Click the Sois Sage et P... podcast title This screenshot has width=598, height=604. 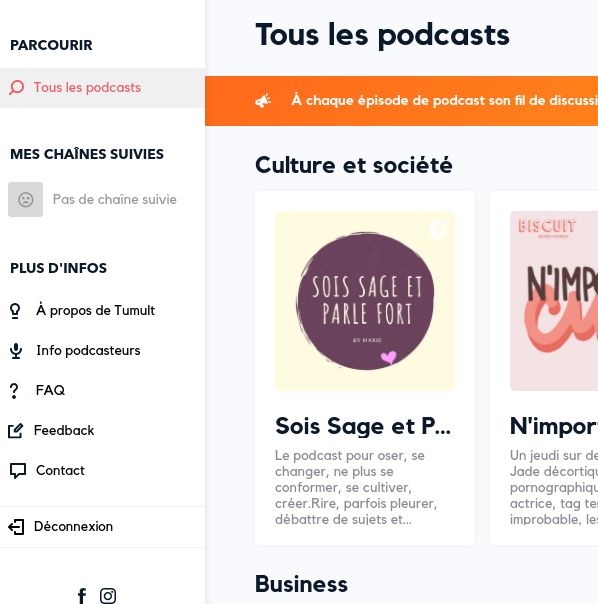363,426
